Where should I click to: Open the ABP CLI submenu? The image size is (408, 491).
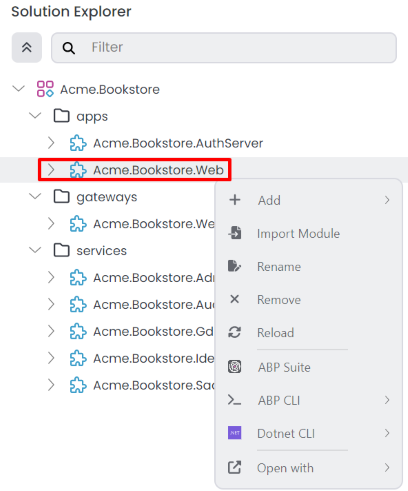pos(309,400)
